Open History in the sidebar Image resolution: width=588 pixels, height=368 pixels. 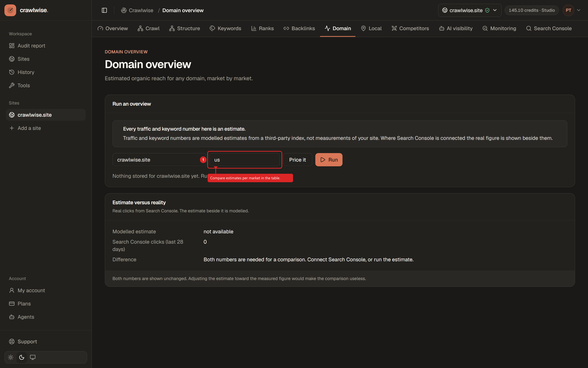coord(46,72)
